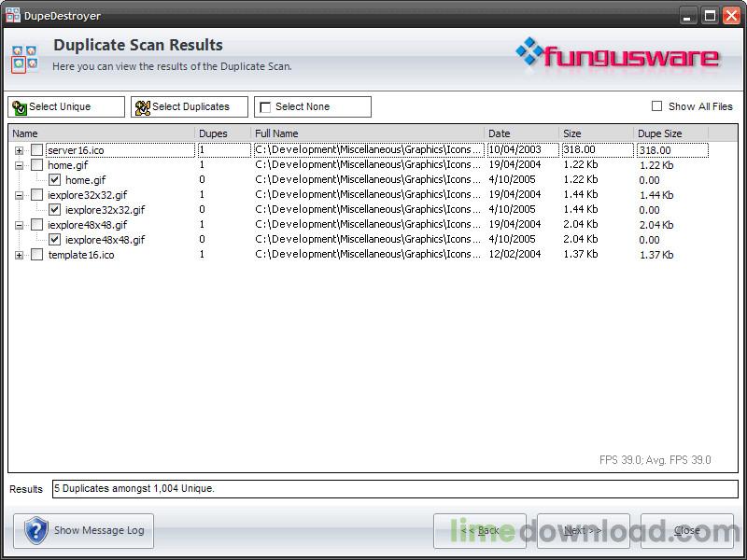747x560 pixels.
Task: Click the Select Duplicates button
Action: point(190,106)
